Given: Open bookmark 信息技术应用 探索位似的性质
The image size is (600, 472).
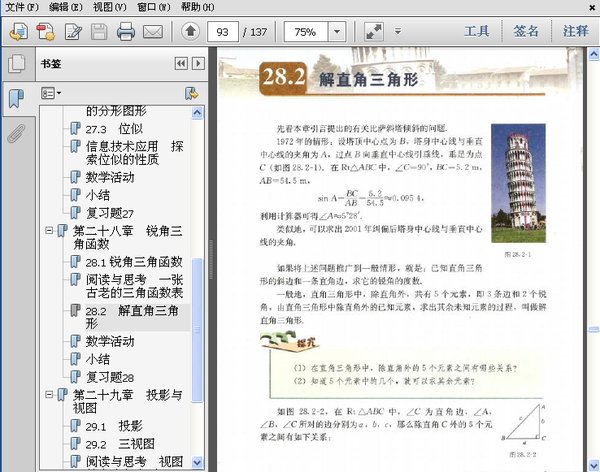Looking at the screenshot, I should [x=134, y=153].
